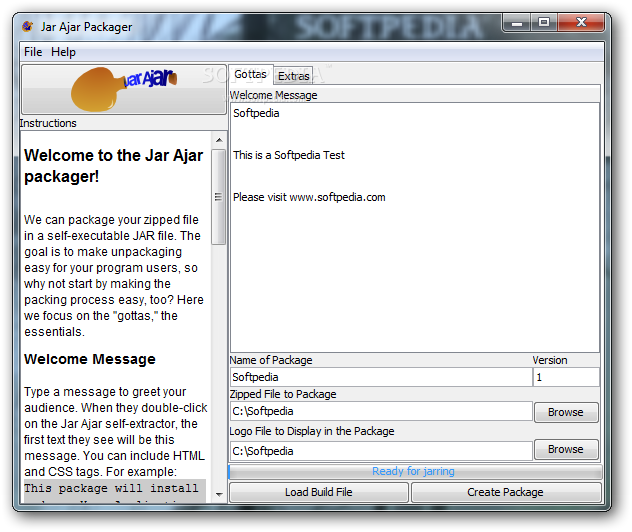Open the Help menu
Image resolution: width=632 pixels, height=532 pixels.
[x=63, y=52]
